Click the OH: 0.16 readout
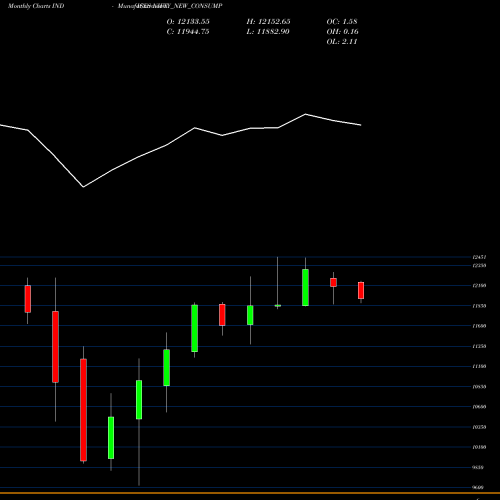This screenshot has width=500, height=500. pos(343,32)
